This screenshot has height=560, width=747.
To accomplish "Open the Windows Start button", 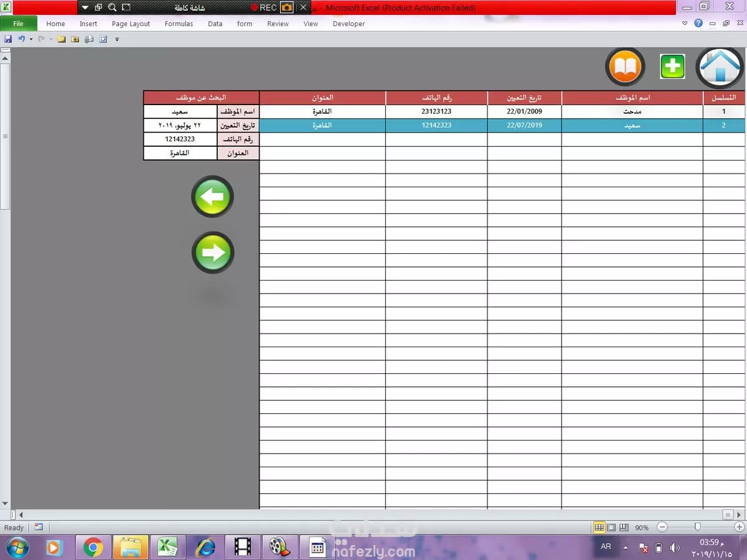I will 17,547.
